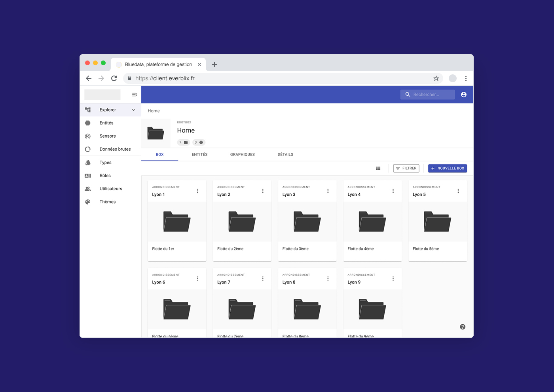This screenshot has height=392, width=554.
Task: Open the Rôles sidebar item
Action: pos(105,176)
